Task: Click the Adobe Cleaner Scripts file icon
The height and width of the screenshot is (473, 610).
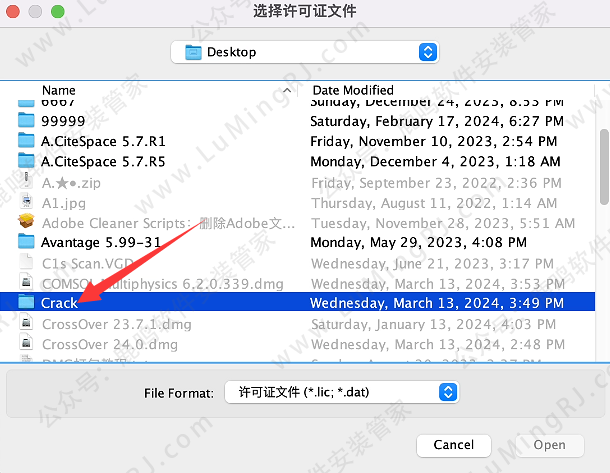Action: click(x=26, y=221)
